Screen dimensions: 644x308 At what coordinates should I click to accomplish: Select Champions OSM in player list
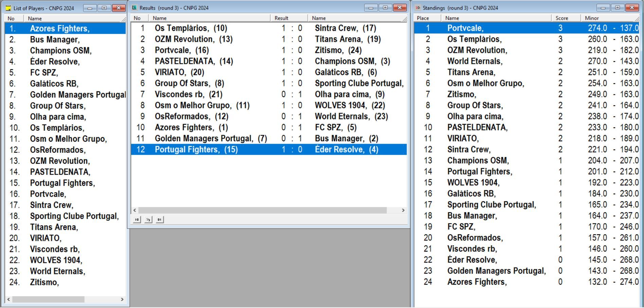pos(65,51)
